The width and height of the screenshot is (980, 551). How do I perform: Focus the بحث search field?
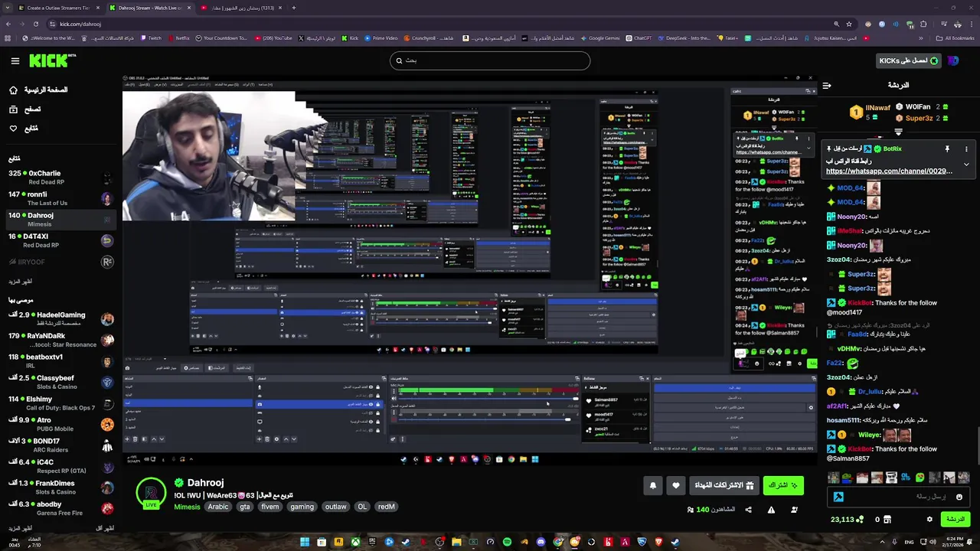click(x=490, y=60)
